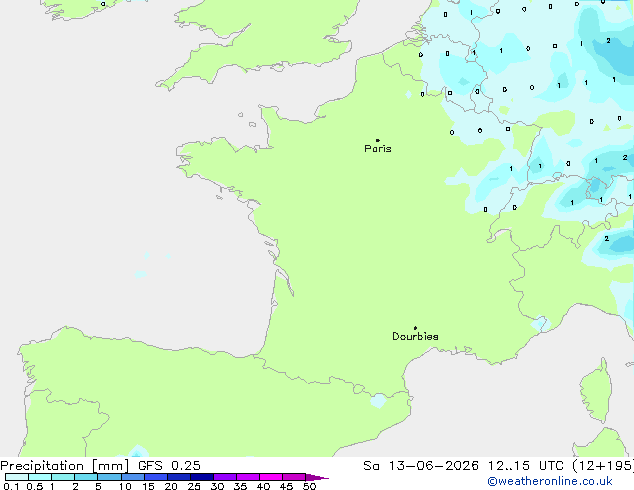
Task: Click the 'GFS 0.25' model label
Action: click(169, 466)
